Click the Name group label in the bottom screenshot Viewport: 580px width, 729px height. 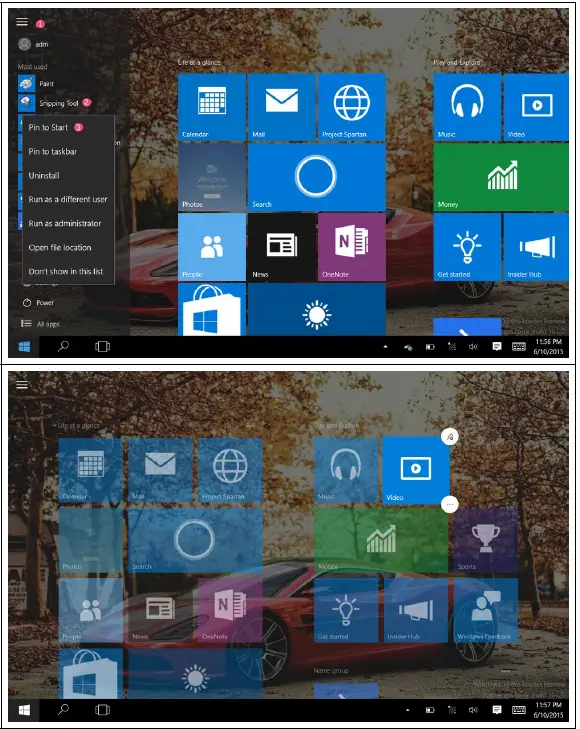331,670
